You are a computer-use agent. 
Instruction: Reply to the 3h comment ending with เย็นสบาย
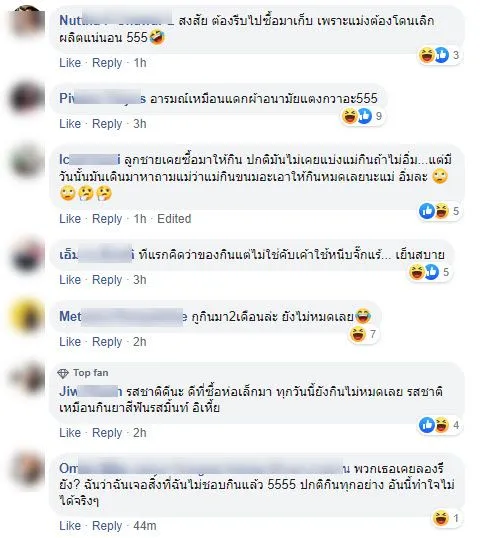click(x=107, y=280)
